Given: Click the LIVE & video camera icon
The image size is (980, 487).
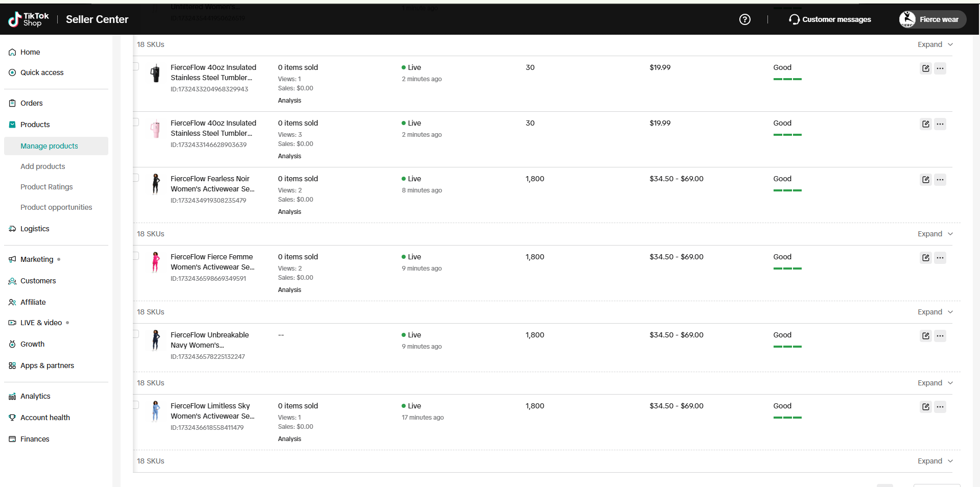Looking at the screenshot, I should coord(12,323).
